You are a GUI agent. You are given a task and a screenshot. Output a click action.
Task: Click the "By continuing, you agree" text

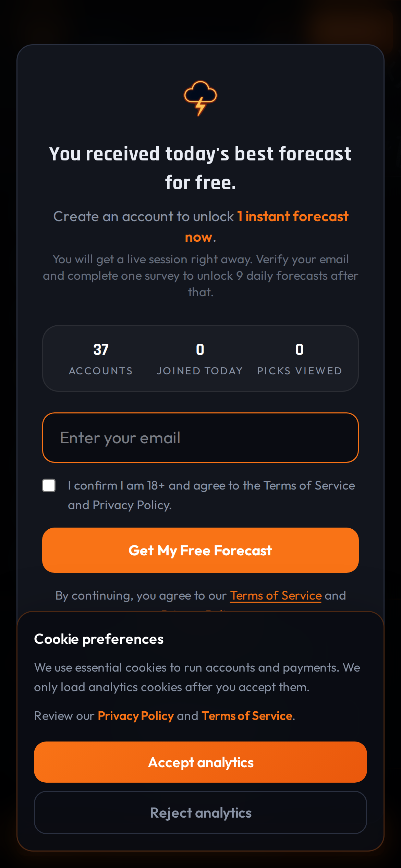(141, 595)
